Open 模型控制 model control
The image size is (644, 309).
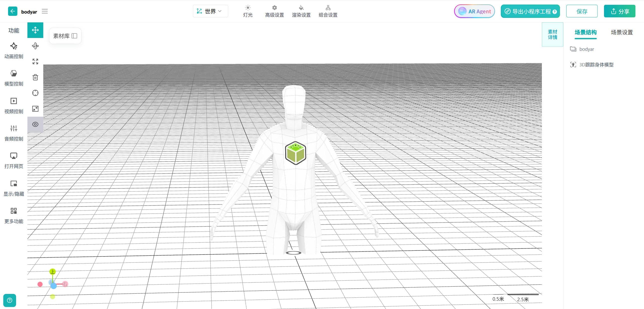(14, 78)
